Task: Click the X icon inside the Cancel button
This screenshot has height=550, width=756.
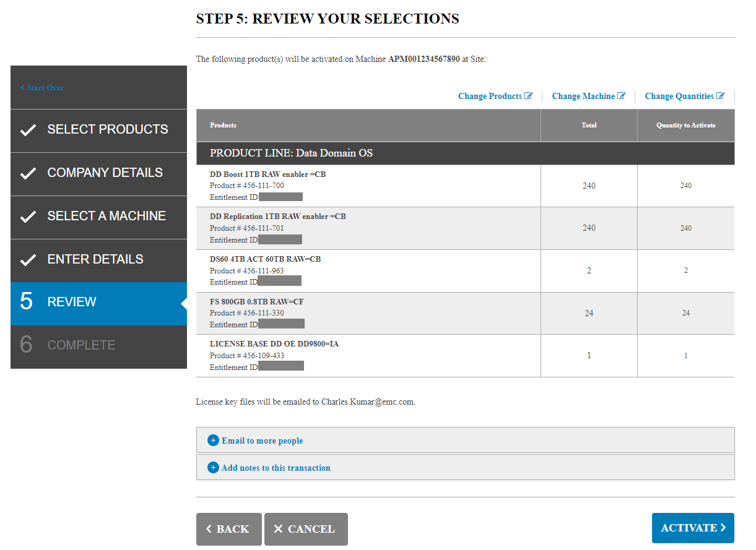Action: (x=278, y=529)
